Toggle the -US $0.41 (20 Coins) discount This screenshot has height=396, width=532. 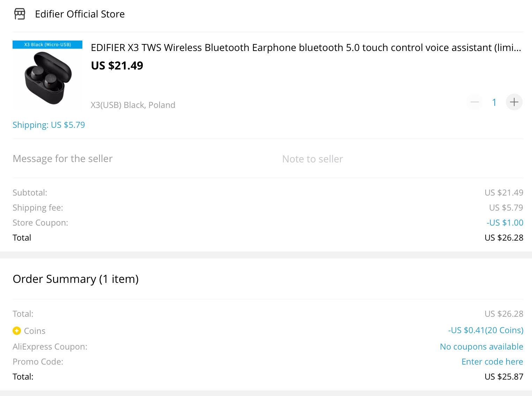(x=486, y=330)
